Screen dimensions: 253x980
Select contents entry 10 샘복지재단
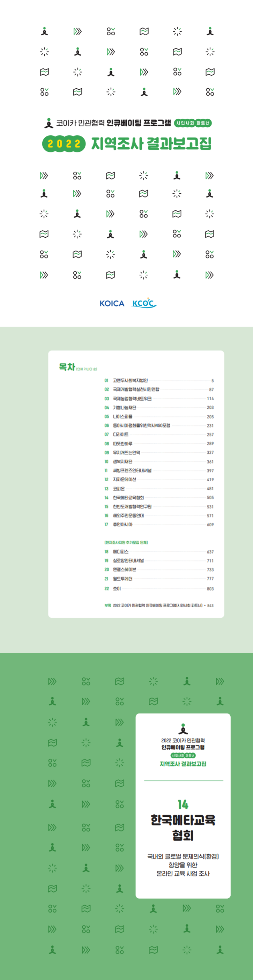tap(159, 461)
